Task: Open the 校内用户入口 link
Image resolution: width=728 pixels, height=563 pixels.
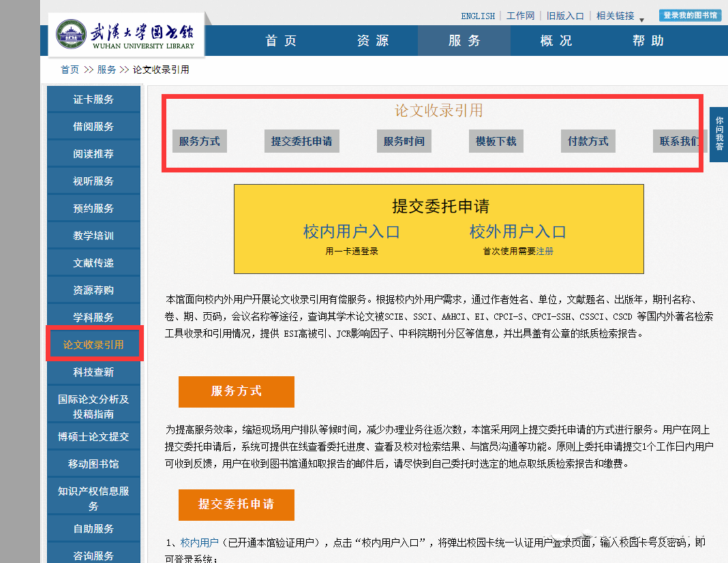Action: click(351, 232)
